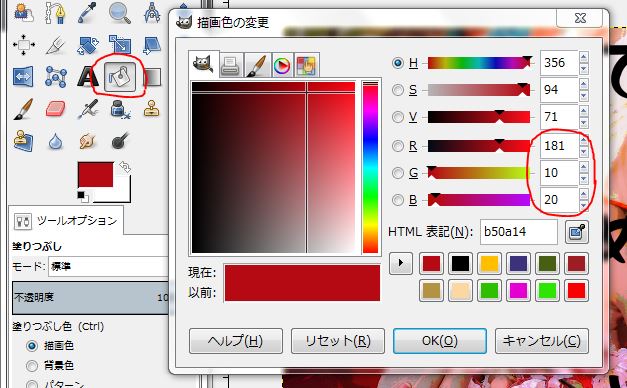The height and width of the screenshot is (388, 627).
Task: Select the Bucket Fill tool
Action: (x=120, y=76)
